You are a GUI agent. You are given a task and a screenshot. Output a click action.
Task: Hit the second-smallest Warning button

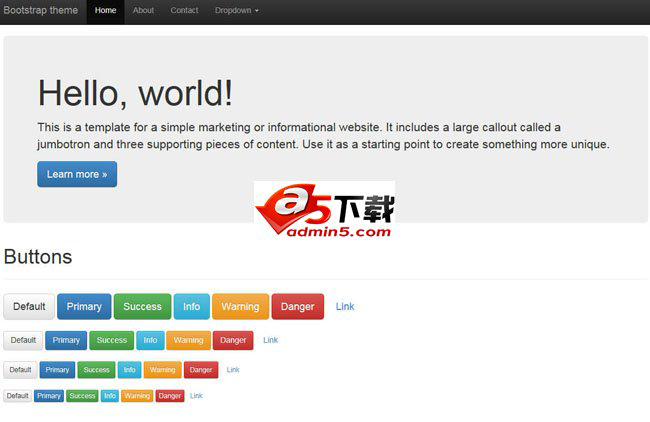coord(162,370)
